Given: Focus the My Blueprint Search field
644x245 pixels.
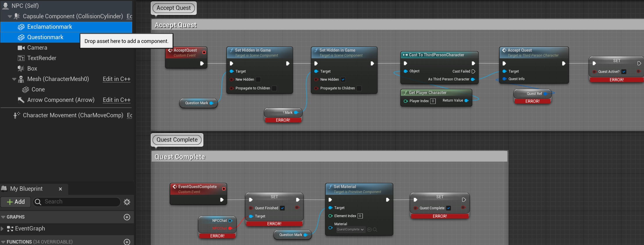Looking at the screenshot, I should (x=77, y=202).
